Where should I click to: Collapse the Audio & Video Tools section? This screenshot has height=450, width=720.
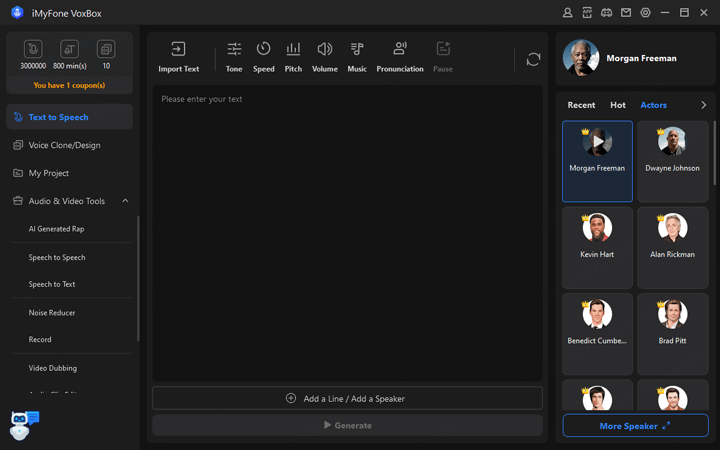pos(125,201)
